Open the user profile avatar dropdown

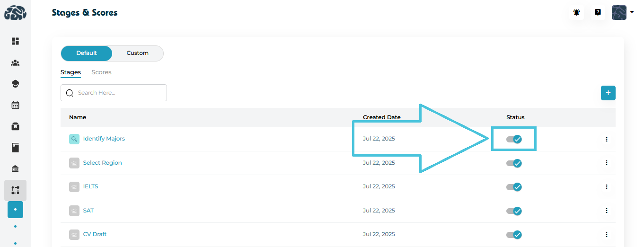622,13
